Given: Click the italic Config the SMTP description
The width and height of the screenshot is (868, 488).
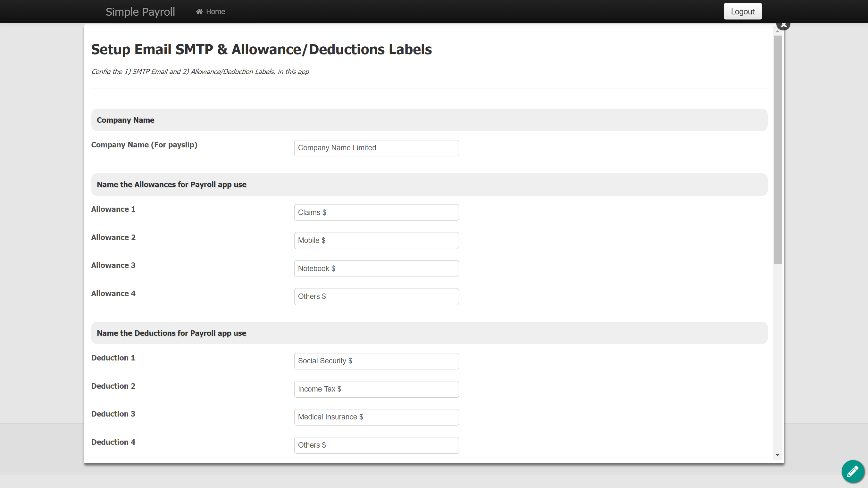Looking at the screenshot, I should point(200,72).
